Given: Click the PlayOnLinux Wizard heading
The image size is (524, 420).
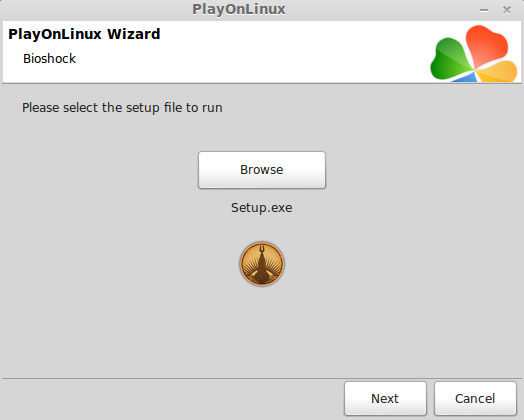Looking at the screenshot, I should pos(84,34).
